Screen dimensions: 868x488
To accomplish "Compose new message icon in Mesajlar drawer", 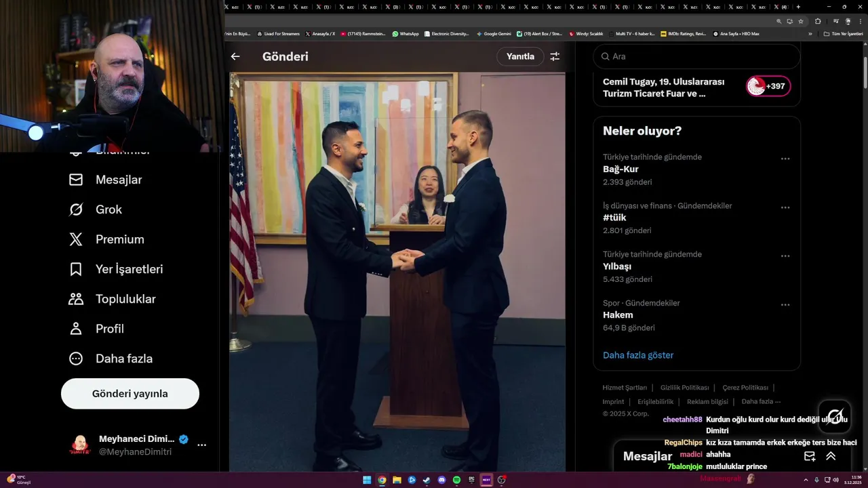I will pos(810,456).
